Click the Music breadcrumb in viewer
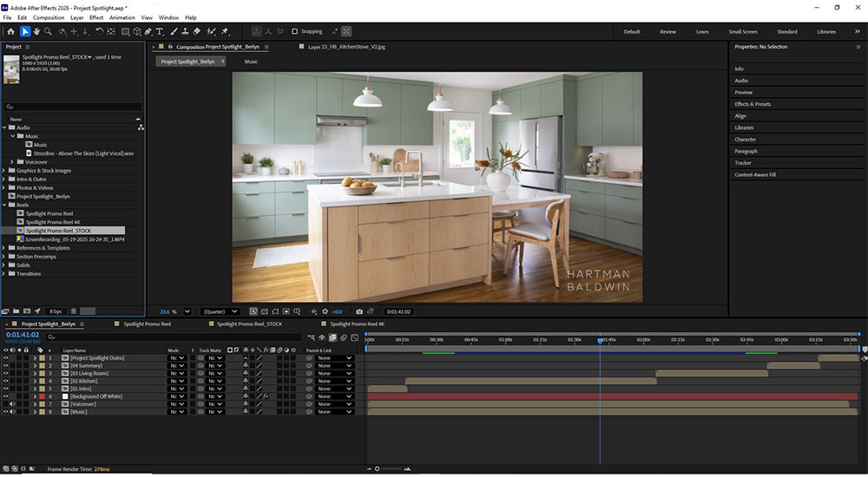This screenshot has width=868, height=477. [x=251, y=62]
